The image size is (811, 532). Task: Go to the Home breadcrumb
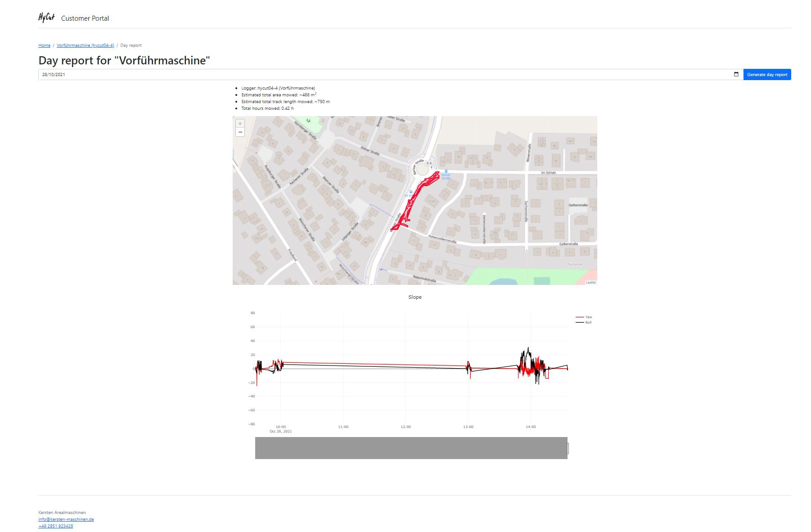(x=44, y=45)
